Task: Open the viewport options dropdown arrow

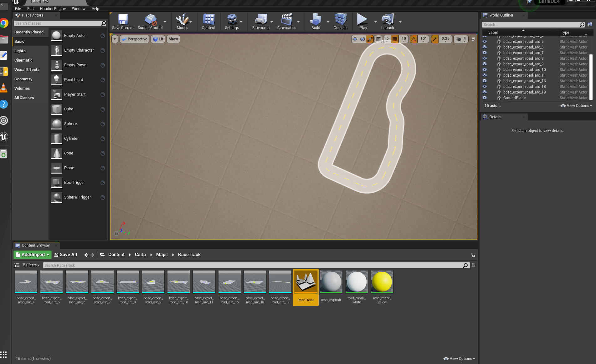Action: coord(115,39)
